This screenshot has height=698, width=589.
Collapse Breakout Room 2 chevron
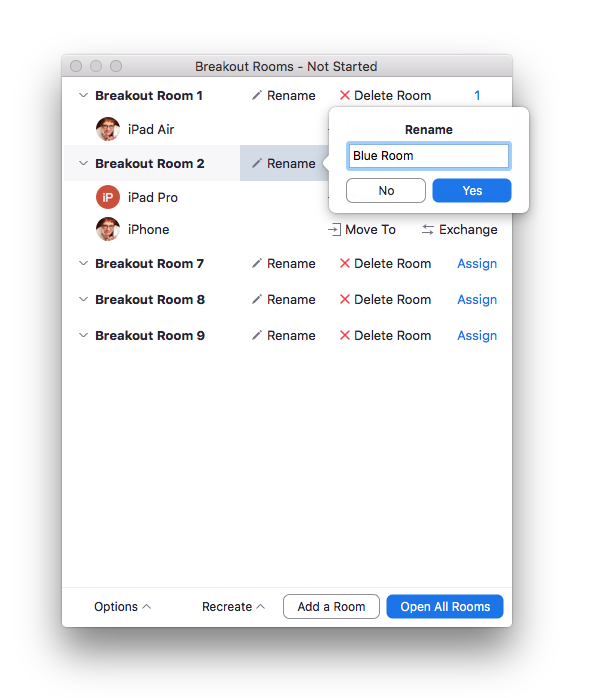pyautogui.click(x=83, y=163)
